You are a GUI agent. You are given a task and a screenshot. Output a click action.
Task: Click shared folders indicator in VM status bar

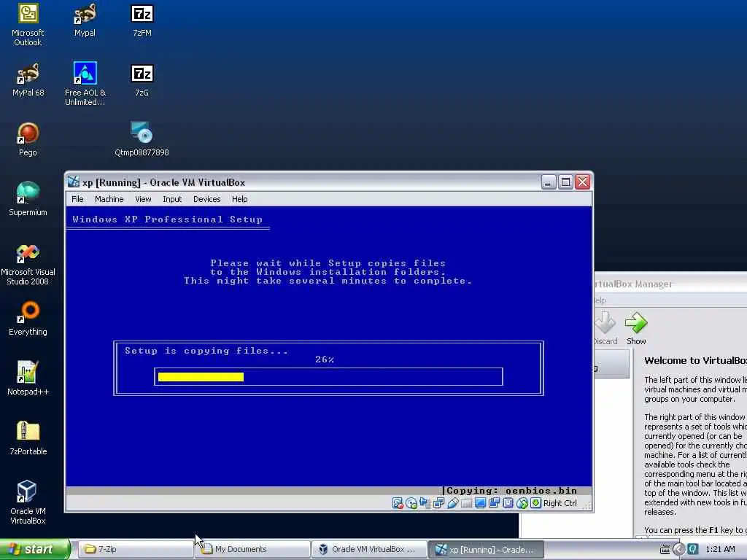(466, 503)
